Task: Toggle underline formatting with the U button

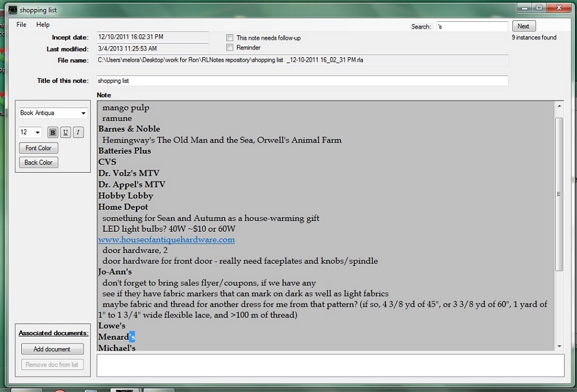Action: (66, 132)
